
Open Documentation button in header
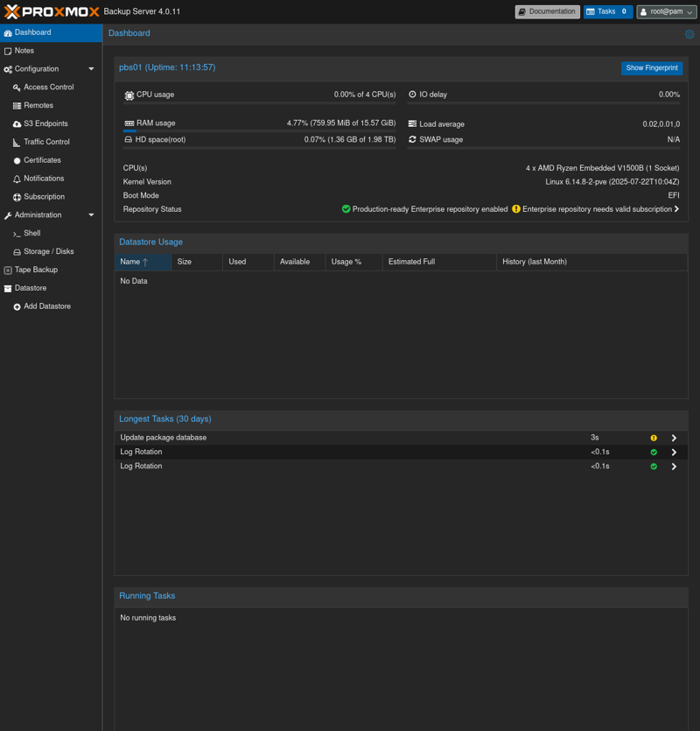click(x=547, y=11)
